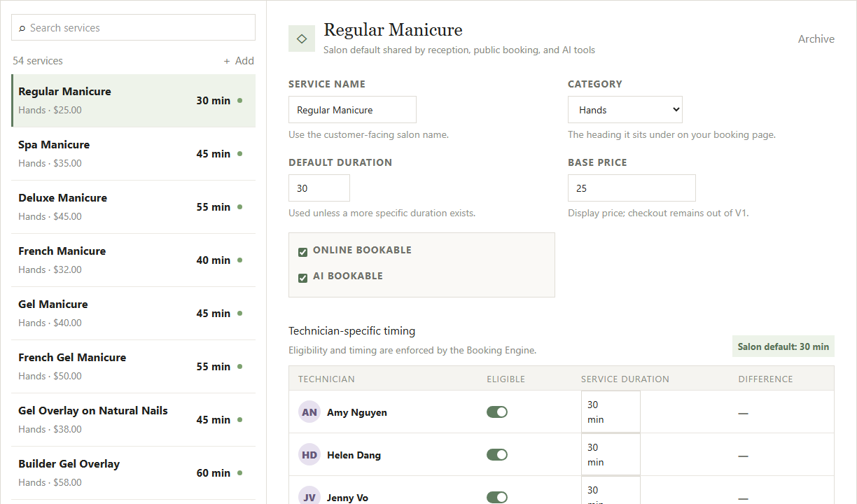The width and height of the screenshot is (857, 504).
Task: Click the Amy Nguyen AN avatar
Action: pyautogui.click(x=309, y=412)
